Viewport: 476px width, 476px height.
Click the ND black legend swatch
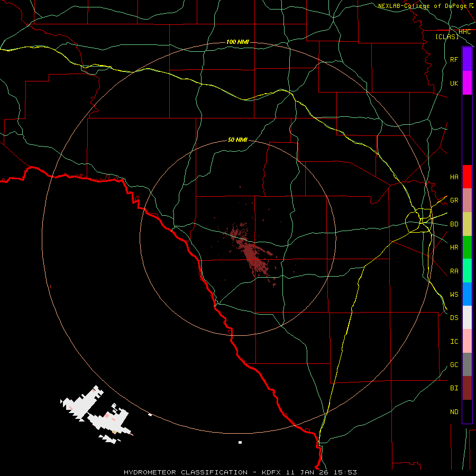(x=467, y=411)
